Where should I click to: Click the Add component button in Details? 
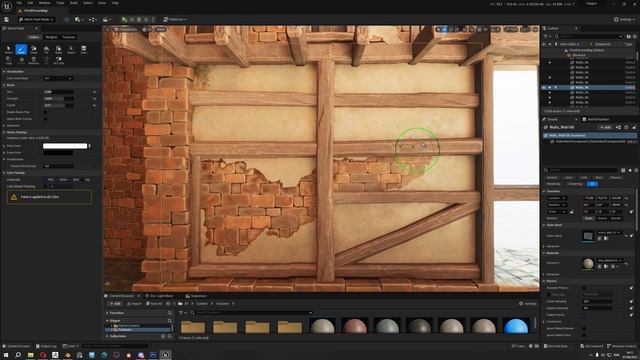point(605,127)
